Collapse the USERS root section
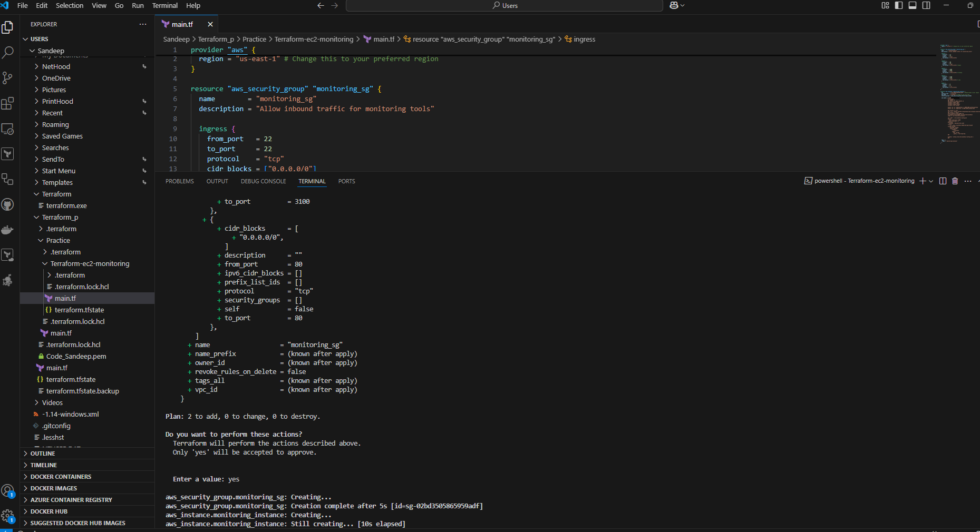This screenshot has height=532, width=980. pos(88,39)
